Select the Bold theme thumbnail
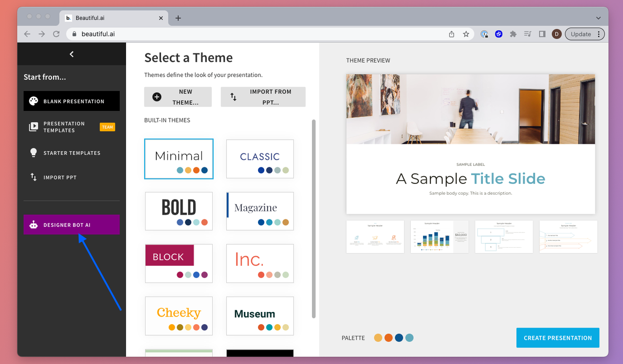The width and height of the screenshot is (623, 364). [179, 211]
